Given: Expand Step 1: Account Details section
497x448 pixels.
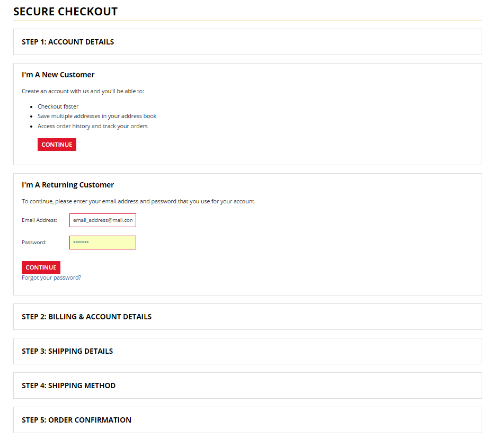Looking at the screenshot, I should pos(68,42).
